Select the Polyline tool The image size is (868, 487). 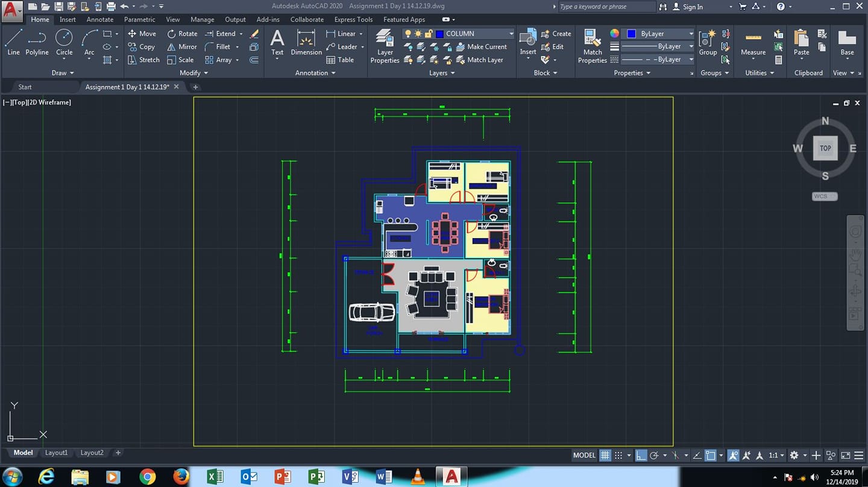pos(37,43)
